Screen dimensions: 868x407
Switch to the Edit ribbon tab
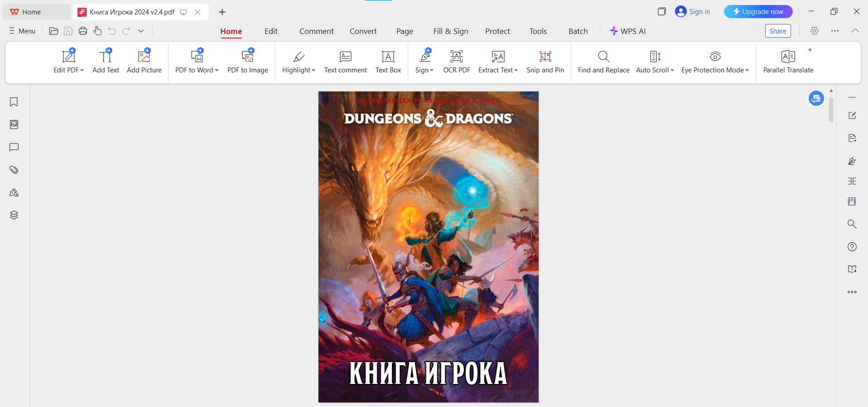point(271,31)
